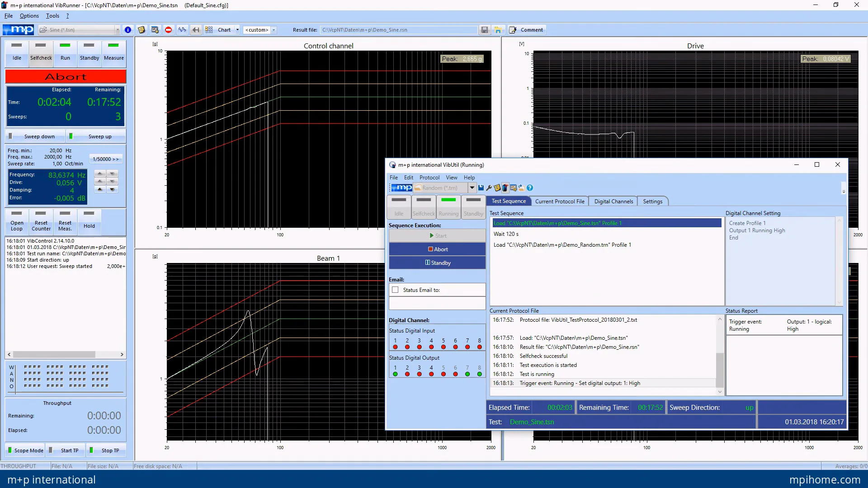The image size is (868, 488).
Task: Select the 'Wait 120 s' test sequence row
Action: click(607, 234)
